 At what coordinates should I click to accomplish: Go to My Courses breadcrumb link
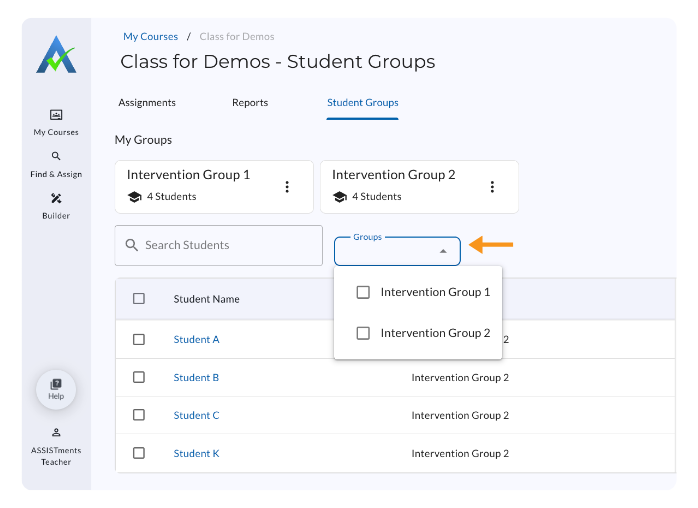pyautogui.click(x=150, y=37)
